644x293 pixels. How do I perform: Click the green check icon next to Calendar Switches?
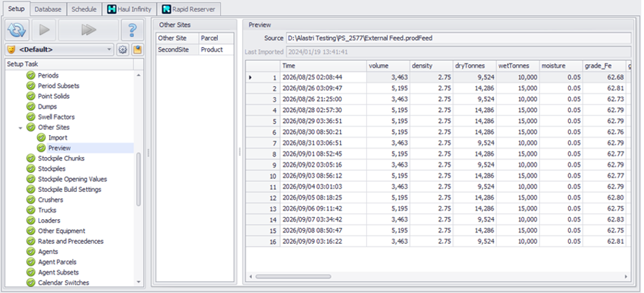tap(31, 283)
